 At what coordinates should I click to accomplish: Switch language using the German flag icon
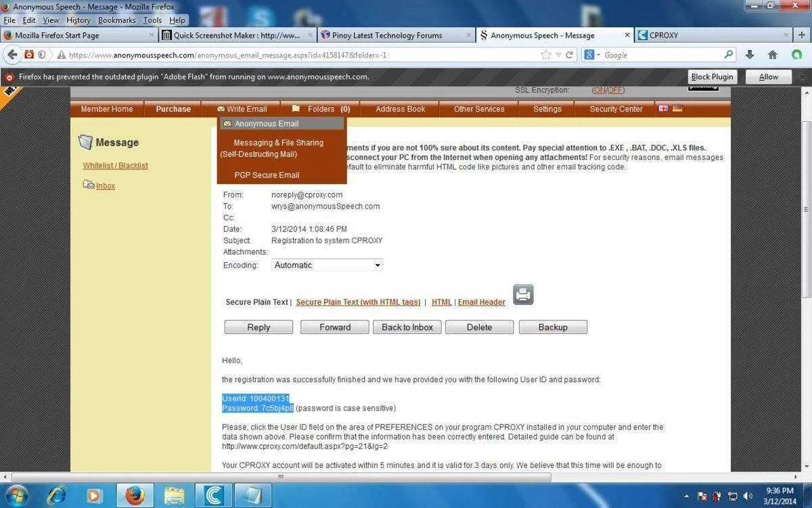pyautogui.click(x=677, y=108)
